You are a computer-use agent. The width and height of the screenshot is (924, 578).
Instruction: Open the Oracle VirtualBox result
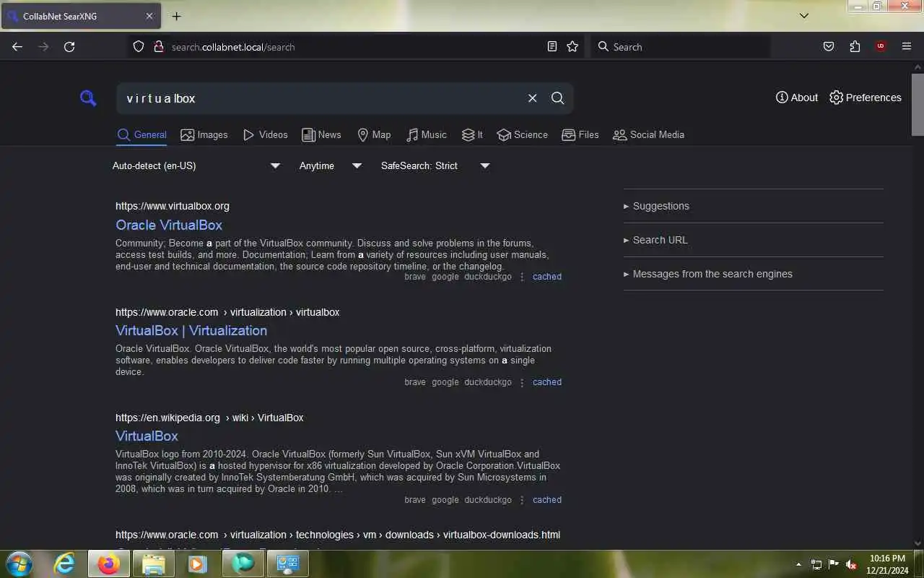coord(169,225)
